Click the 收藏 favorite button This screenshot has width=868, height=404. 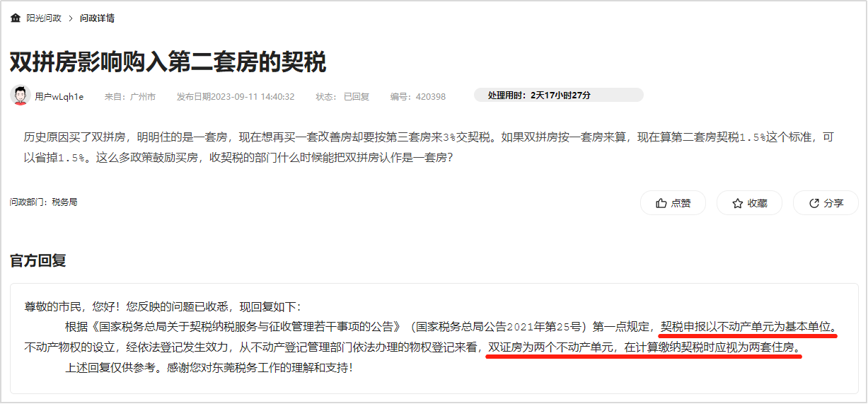(x=749, y=203)
